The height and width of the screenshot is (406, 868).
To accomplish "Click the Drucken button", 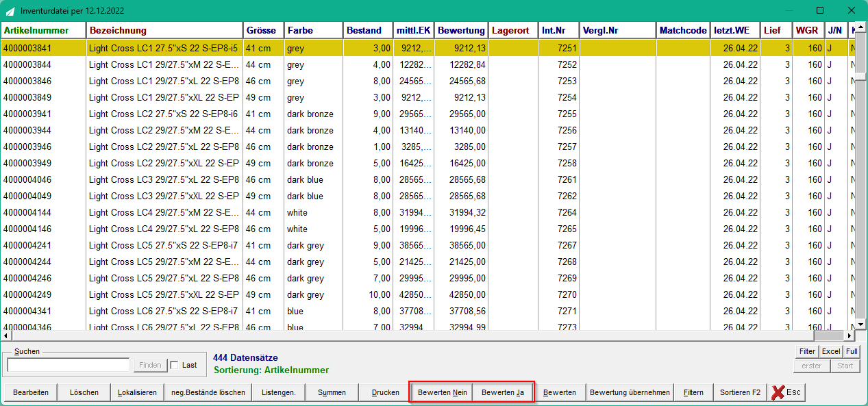I will (x=386, y=392).
